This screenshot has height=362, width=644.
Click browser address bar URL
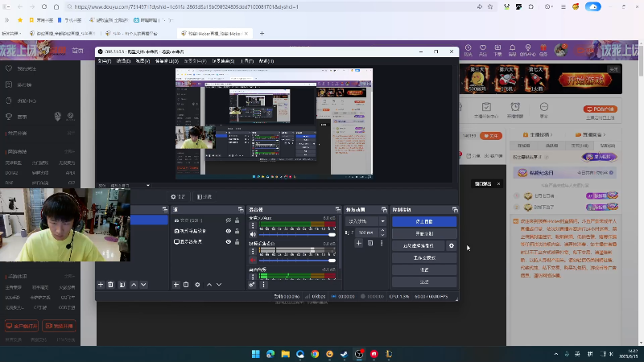click(x=187, y=7)
